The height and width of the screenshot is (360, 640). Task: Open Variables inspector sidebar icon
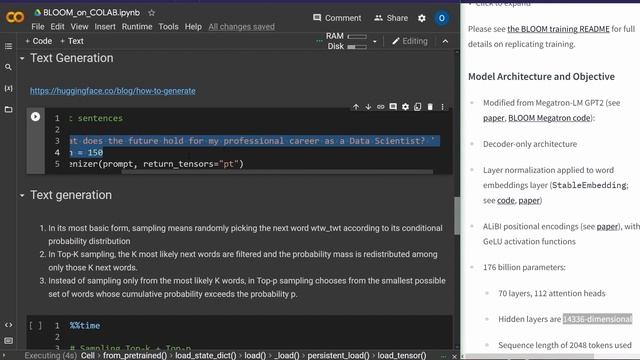[x=8, y=88]
